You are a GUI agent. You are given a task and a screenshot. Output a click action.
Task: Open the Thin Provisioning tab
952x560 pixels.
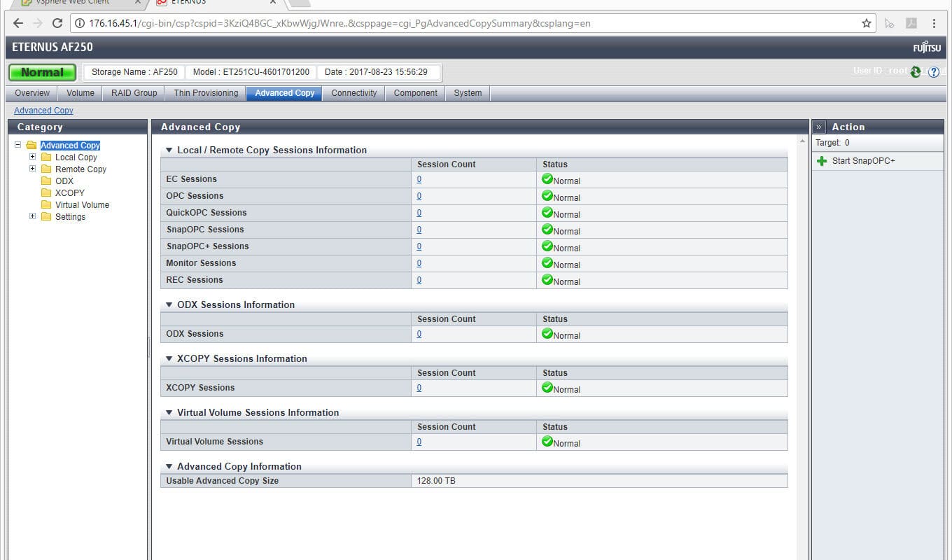click(206, 93)
